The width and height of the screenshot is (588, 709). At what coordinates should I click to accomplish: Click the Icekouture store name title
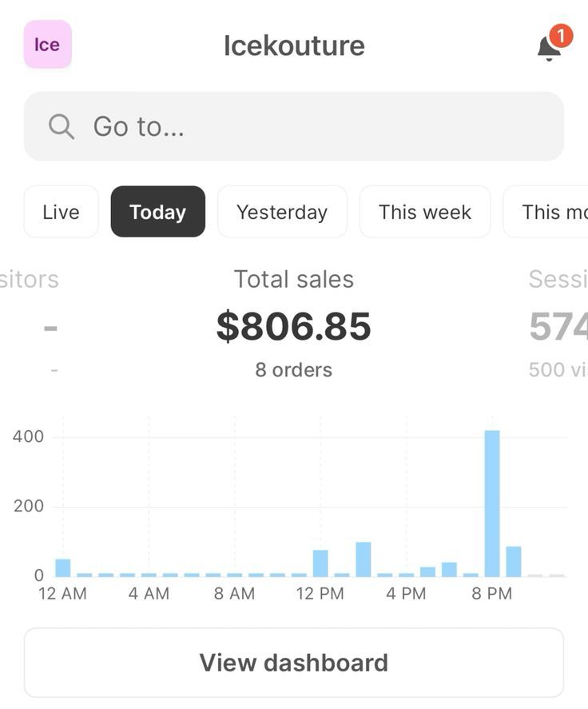293,46
